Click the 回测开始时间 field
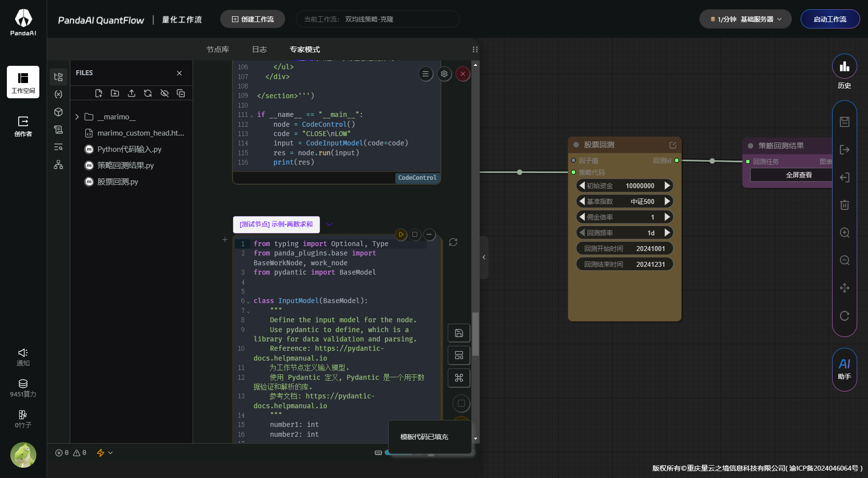 (625, 249)
